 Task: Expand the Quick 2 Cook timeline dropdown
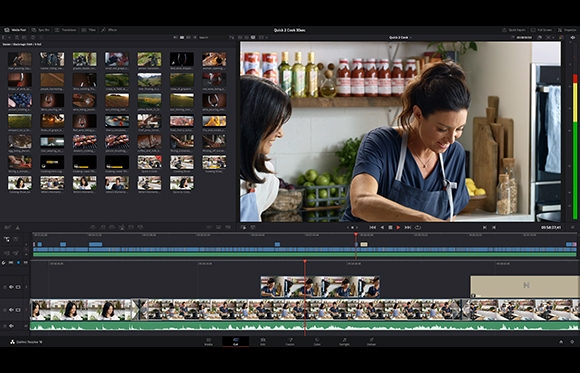pos(400,37)
